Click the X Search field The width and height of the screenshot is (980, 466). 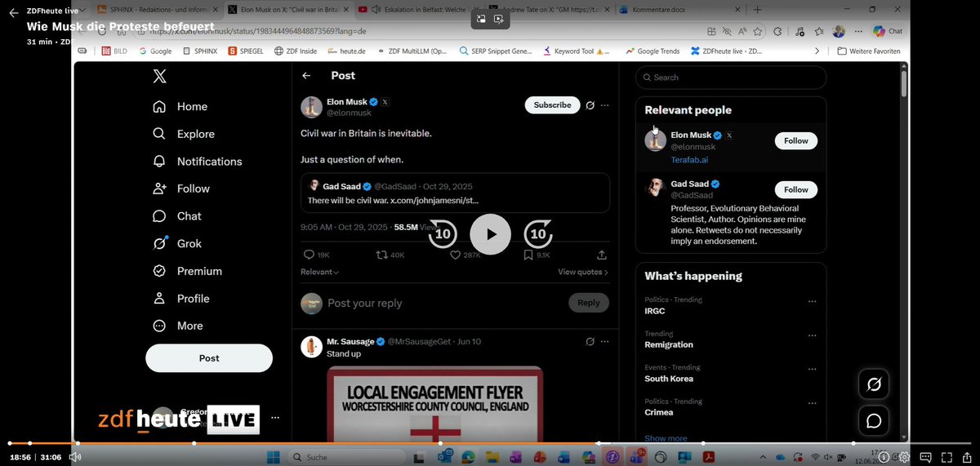731,78
